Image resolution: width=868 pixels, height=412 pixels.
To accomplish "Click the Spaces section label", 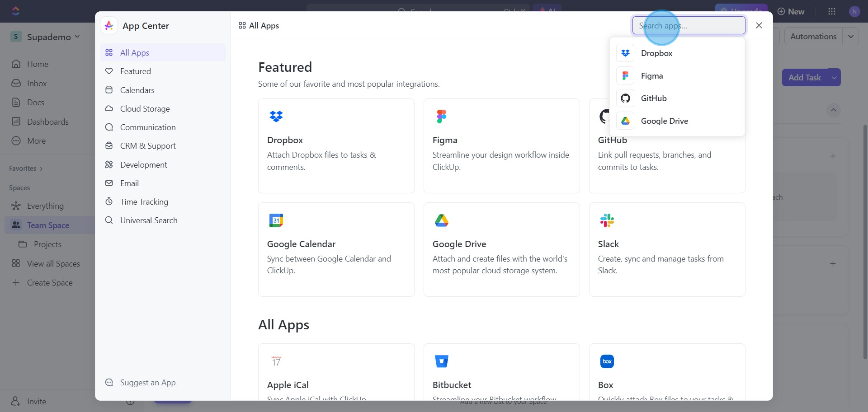I will (19, 188).
